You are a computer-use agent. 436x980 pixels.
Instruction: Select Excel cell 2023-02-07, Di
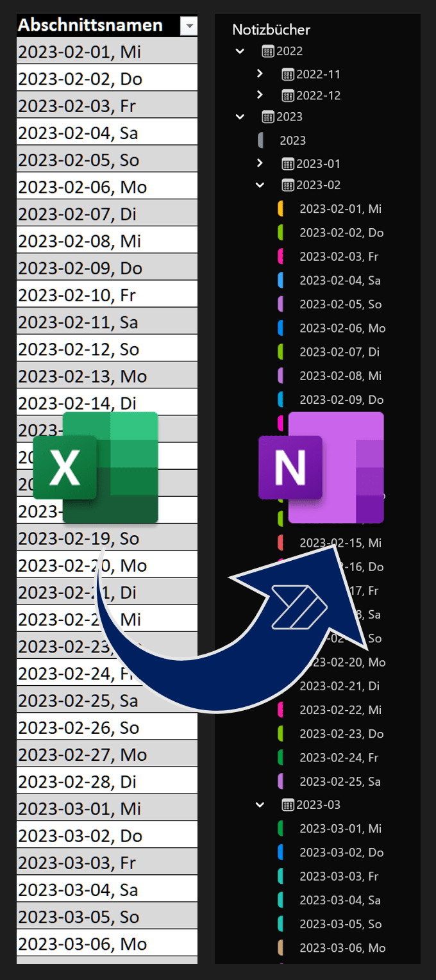coord(107,213)
